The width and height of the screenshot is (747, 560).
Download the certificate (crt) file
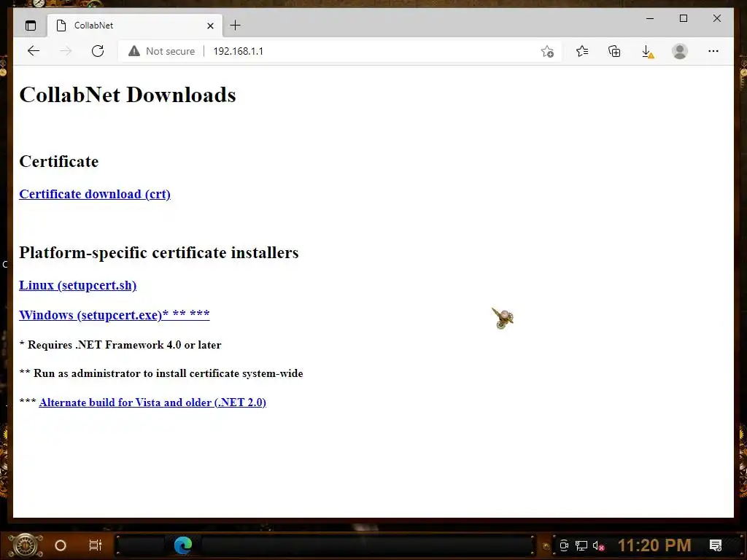pos(95,194)
